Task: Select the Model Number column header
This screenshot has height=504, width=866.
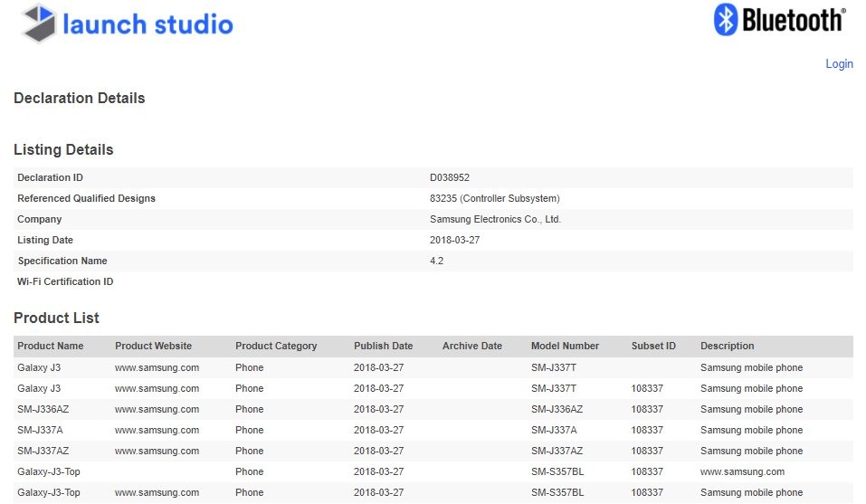Action: [x=565, y=346]
